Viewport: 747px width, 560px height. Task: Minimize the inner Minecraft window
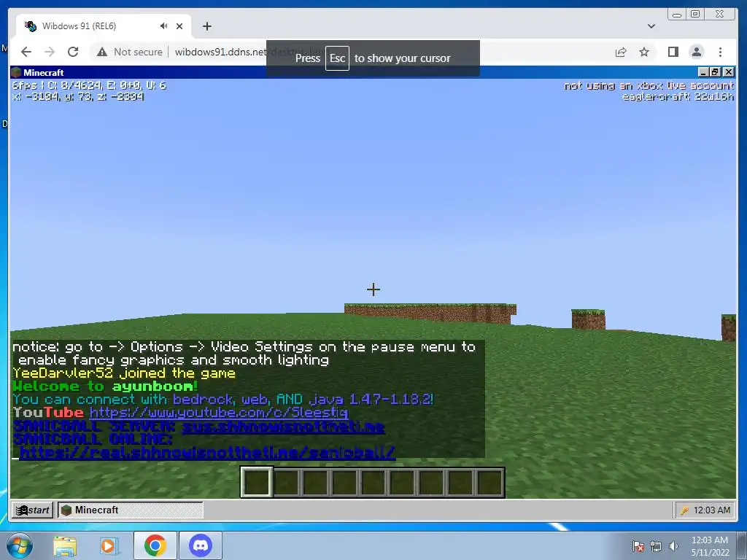coord(704,72)
